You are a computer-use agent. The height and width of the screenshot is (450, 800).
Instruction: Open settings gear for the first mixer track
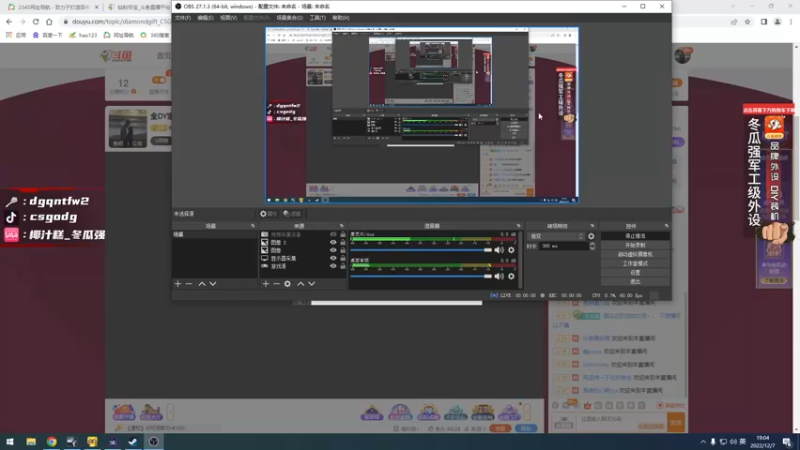click(511, 250)
